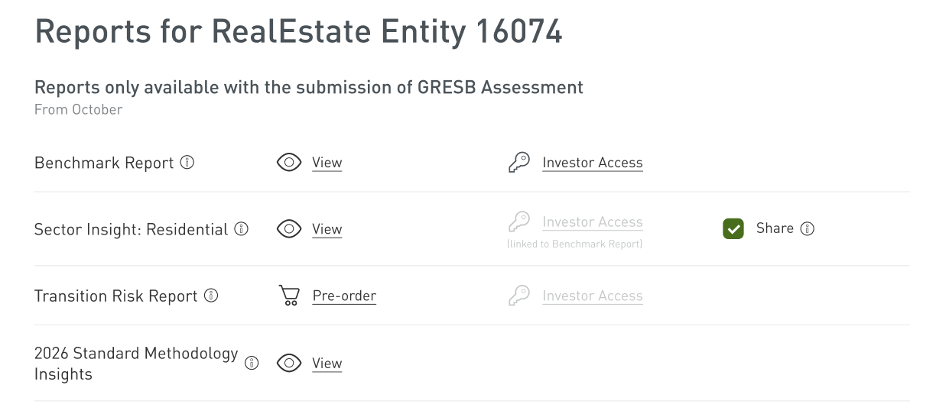
Task: Click the info icon beside Share
Action: tap(808, 228)
